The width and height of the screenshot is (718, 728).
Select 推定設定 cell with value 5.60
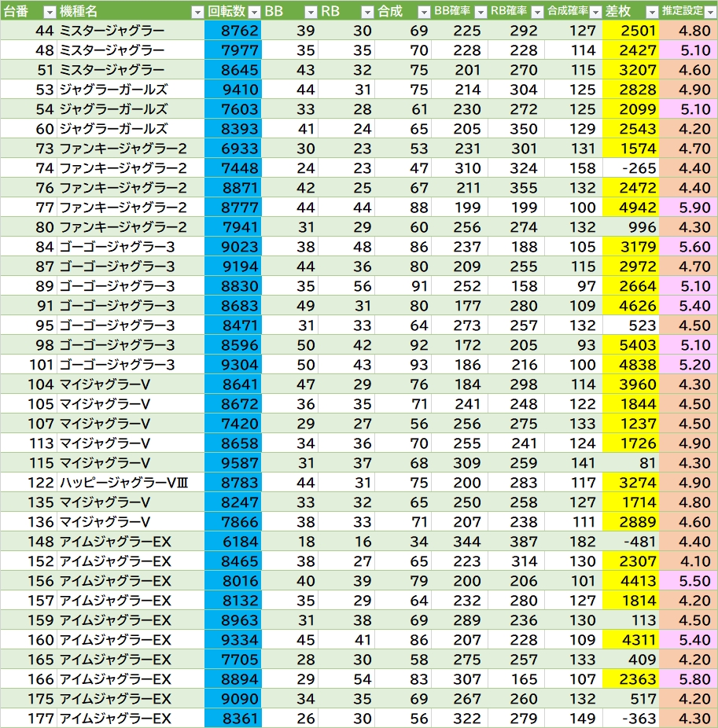click(688, 247)
